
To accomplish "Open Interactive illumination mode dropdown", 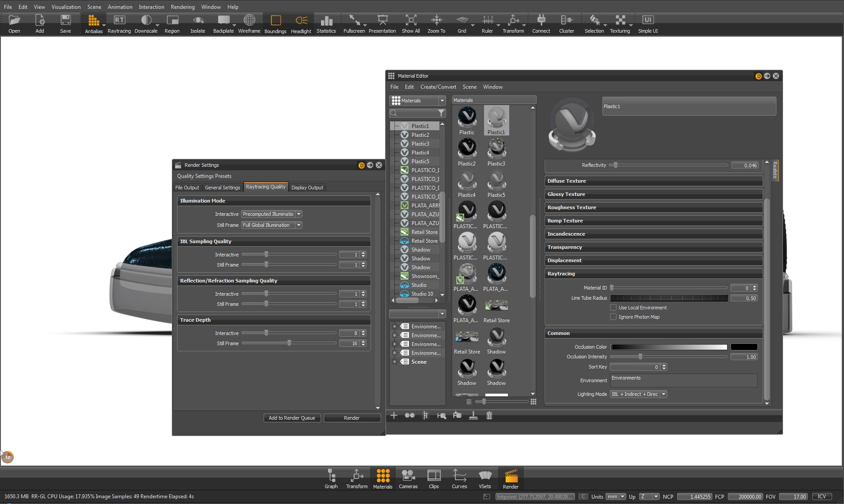I will click(272, 214).
